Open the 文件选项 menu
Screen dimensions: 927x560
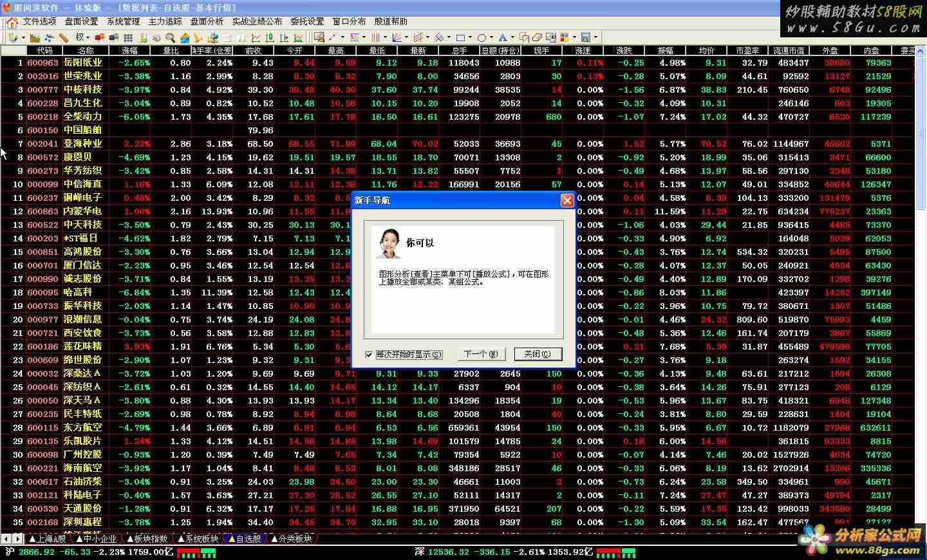click(40, 22)
